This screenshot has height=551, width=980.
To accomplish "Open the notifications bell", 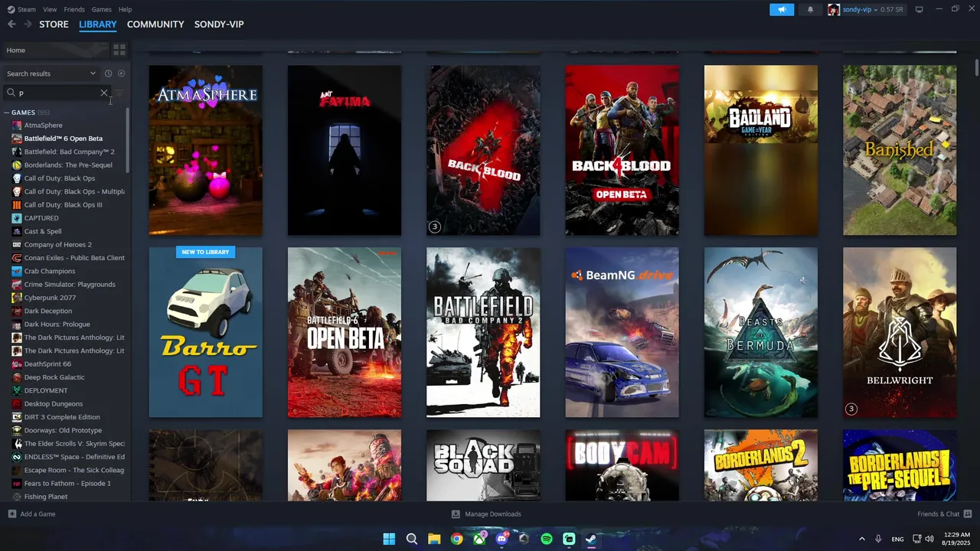I will pyautogui.click(x=810, y=9).
